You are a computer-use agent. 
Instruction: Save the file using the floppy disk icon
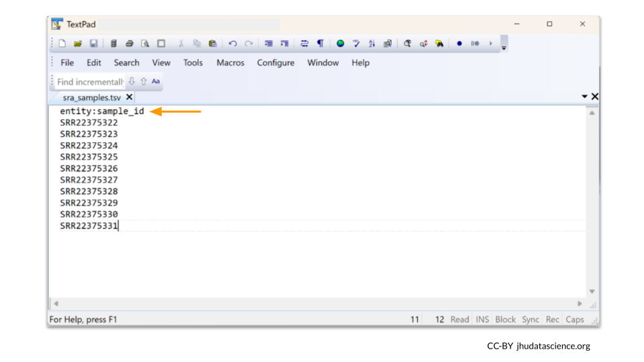93,44
